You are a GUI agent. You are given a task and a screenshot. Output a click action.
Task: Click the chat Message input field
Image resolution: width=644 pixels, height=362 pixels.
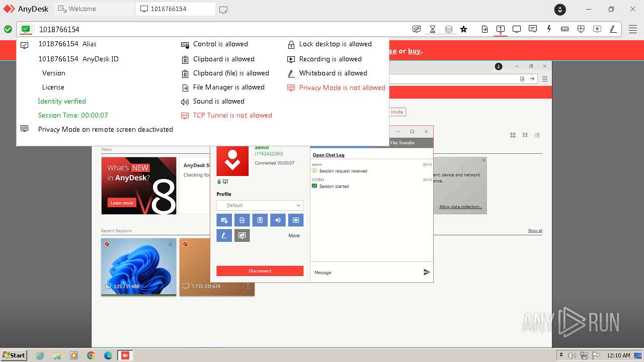(366, 273)
